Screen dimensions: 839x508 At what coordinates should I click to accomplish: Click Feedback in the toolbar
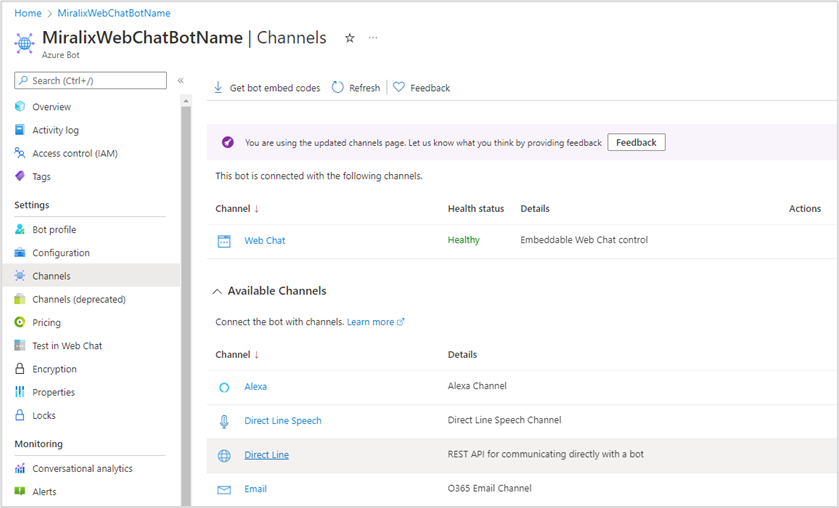tap(430, 88)
